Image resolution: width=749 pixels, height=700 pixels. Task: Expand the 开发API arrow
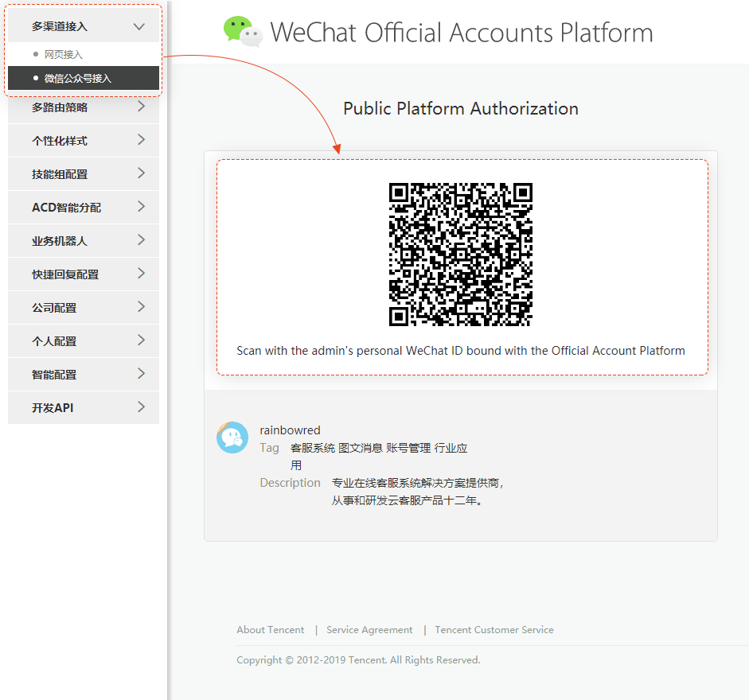pos(141,407)
